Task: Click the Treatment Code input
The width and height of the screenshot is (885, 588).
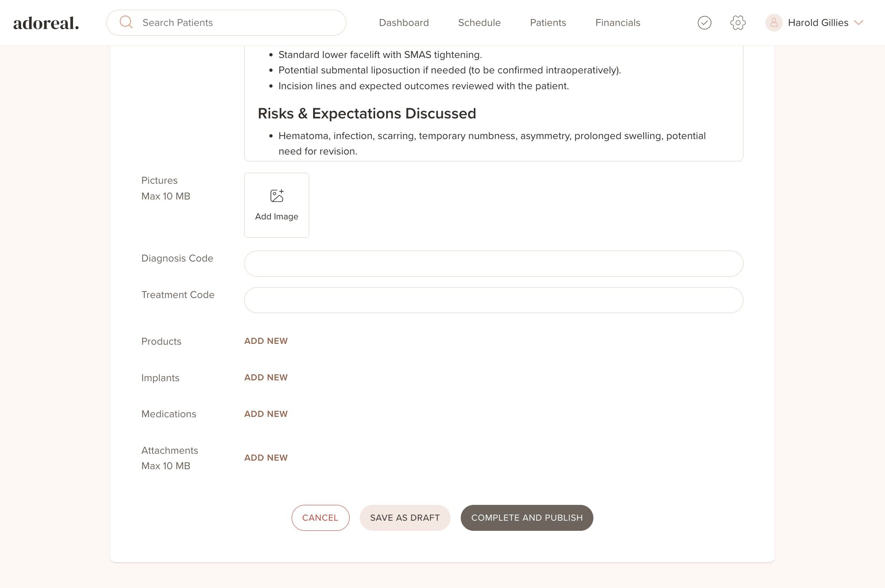Action: (493, 300)
